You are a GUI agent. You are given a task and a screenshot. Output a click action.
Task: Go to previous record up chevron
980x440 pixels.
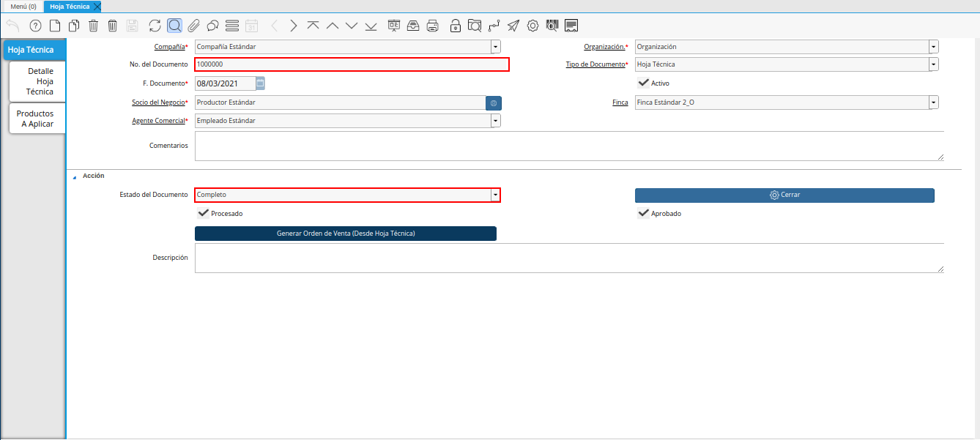(x=333, y=26)
